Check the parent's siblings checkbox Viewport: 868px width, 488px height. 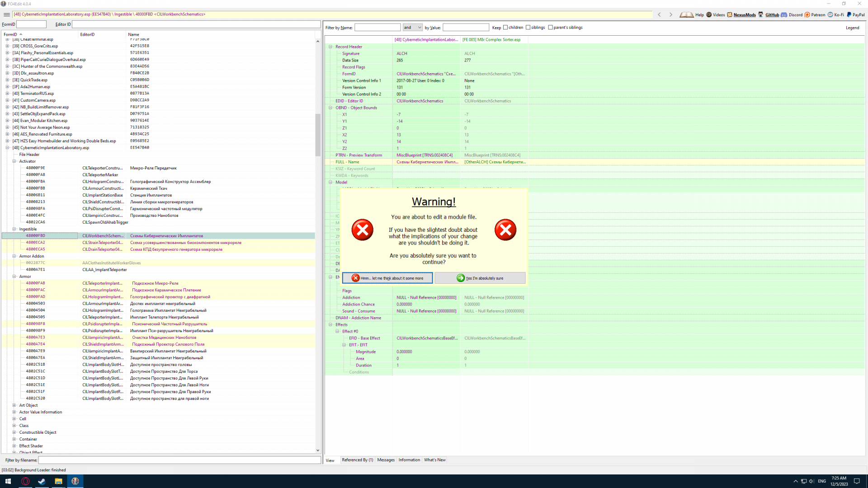[550, 28]
